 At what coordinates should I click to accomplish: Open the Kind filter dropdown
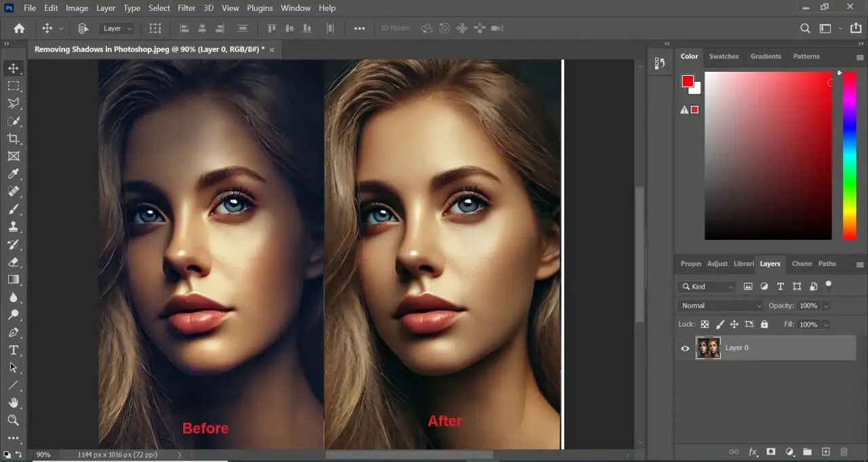tap(707, 287)
